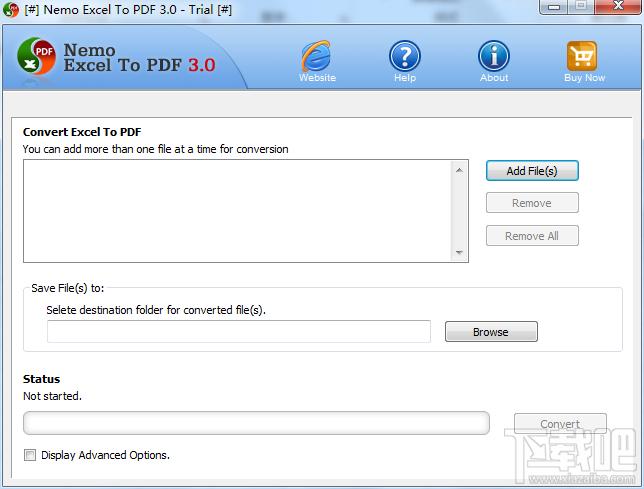
Task: Click the Nemo Excel To PDF logo icon
Action: (x=36, y=56)
